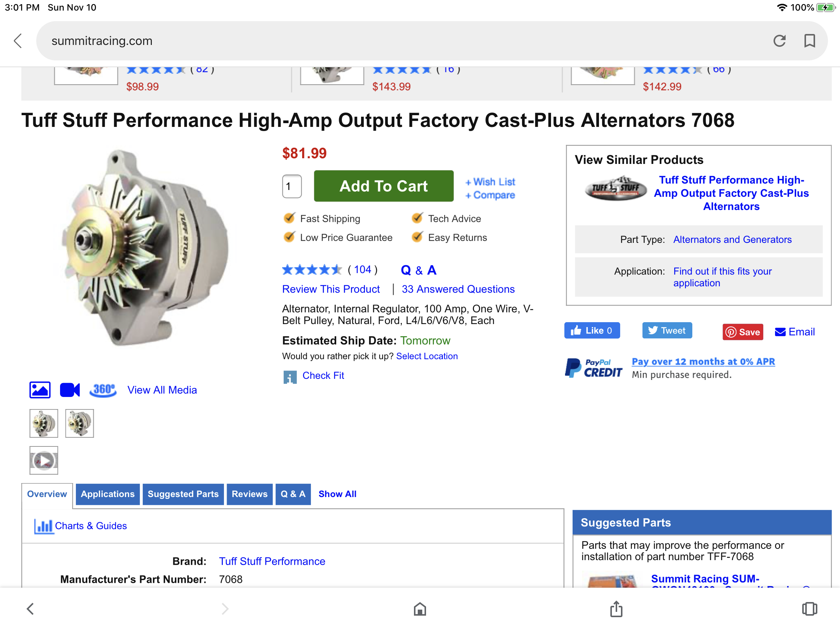Screen dimensions: 840x630
Task: Click the Check Fit link
Action: [x=323, y=375]
